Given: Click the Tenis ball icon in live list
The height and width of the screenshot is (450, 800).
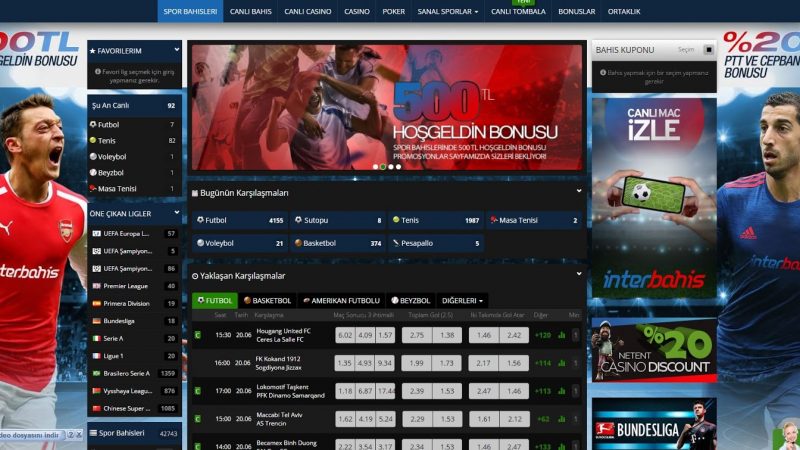Looking at the screenshot, I should pos(93,140).
